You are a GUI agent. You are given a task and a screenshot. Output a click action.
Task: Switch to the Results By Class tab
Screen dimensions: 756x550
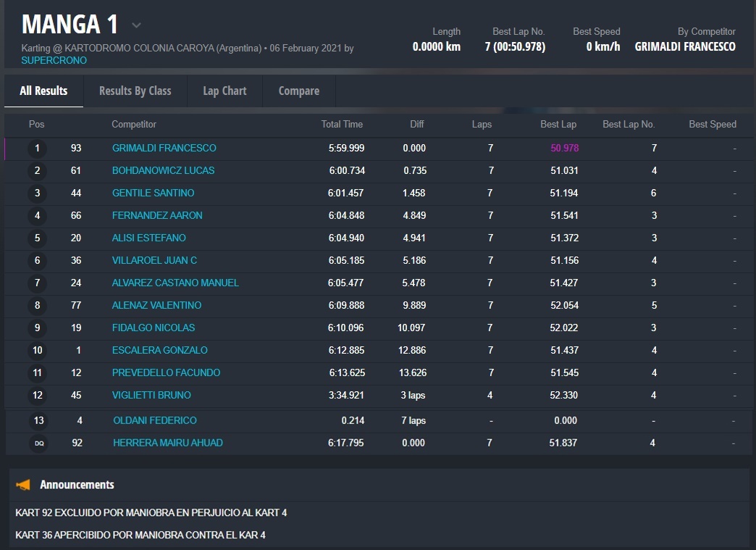coord(135,91)
